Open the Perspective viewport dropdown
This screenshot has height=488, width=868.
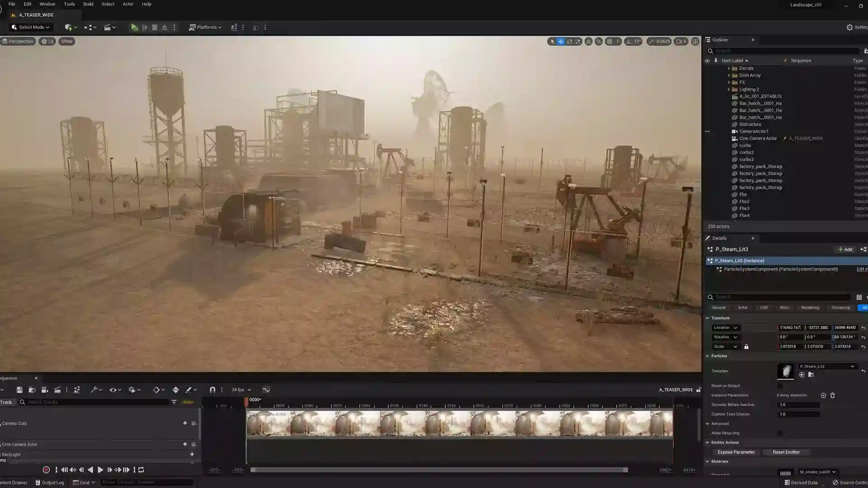(18, 41)
